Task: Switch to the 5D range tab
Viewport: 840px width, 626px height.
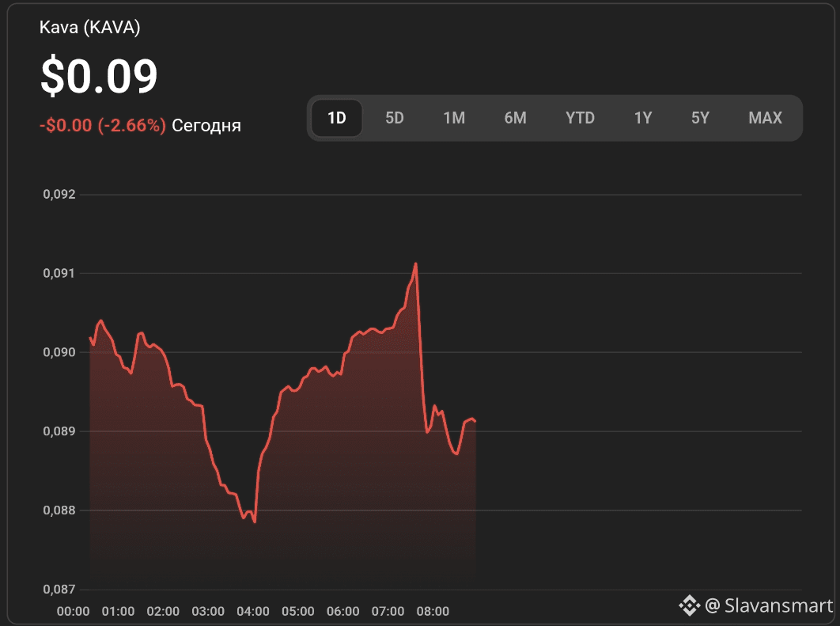Action: click(x=394, y=118)
